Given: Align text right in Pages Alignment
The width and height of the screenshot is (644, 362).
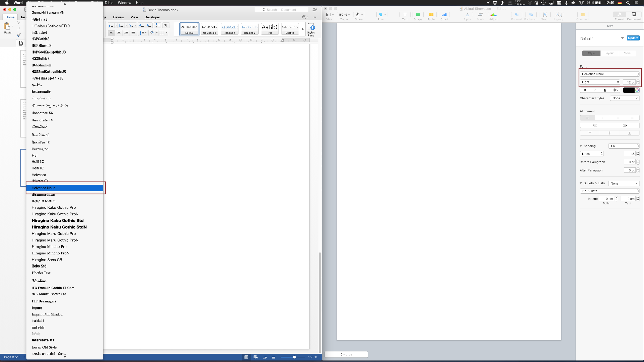Looking at the screenshot, I should (x=617, y=118).
